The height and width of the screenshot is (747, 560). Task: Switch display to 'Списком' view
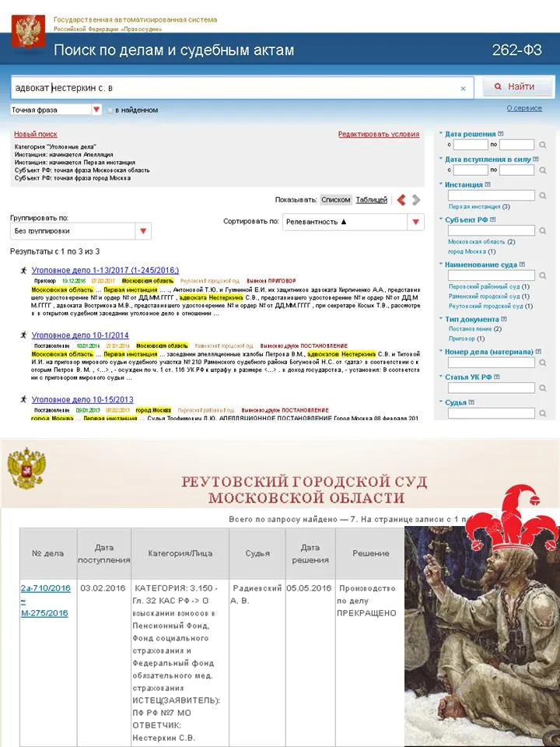point(336,200)
